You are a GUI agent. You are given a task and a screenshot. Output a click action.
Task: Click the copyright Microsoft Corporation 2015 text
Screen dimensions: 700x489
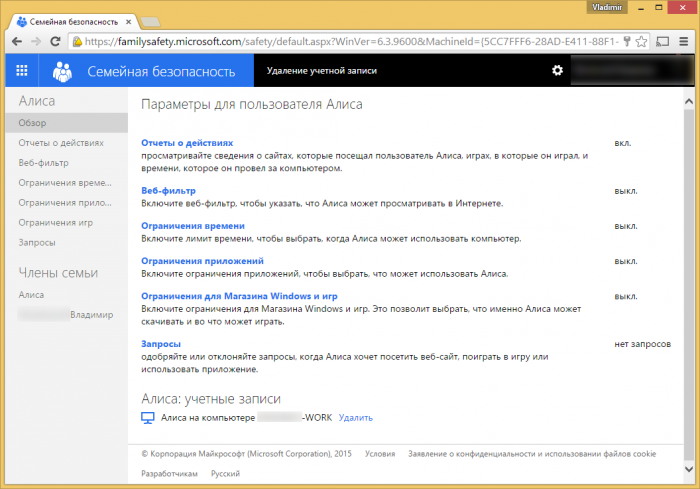pos(246,454)
